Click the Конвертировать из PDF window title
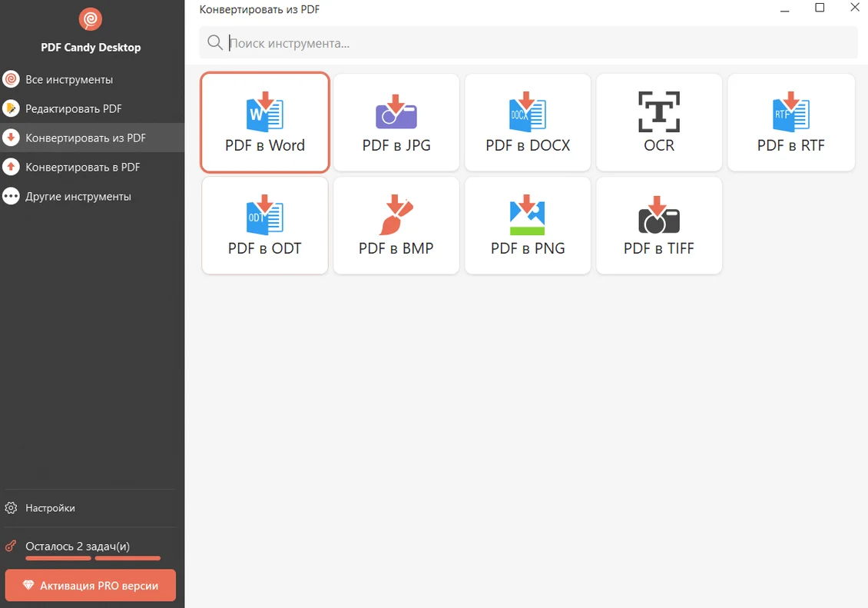The width and height of the screenshot is (868, 608). click(260, 9)
